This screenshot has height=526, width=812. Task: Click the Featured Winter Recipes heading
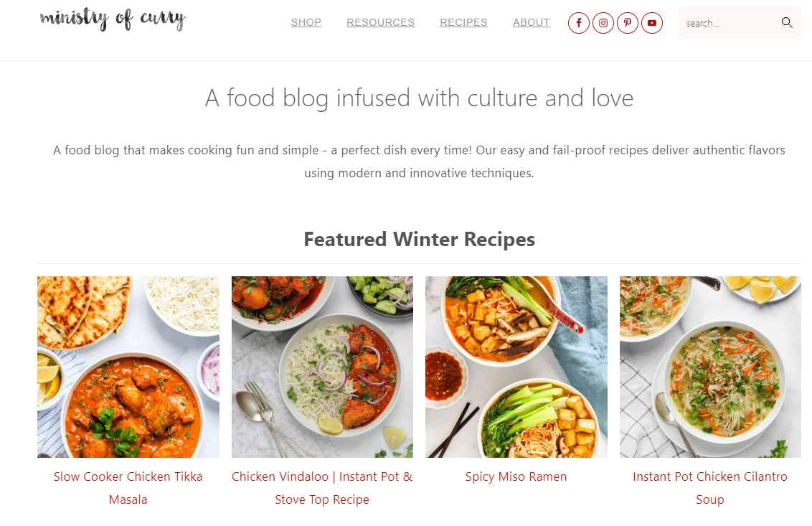(x=420, y=240)
